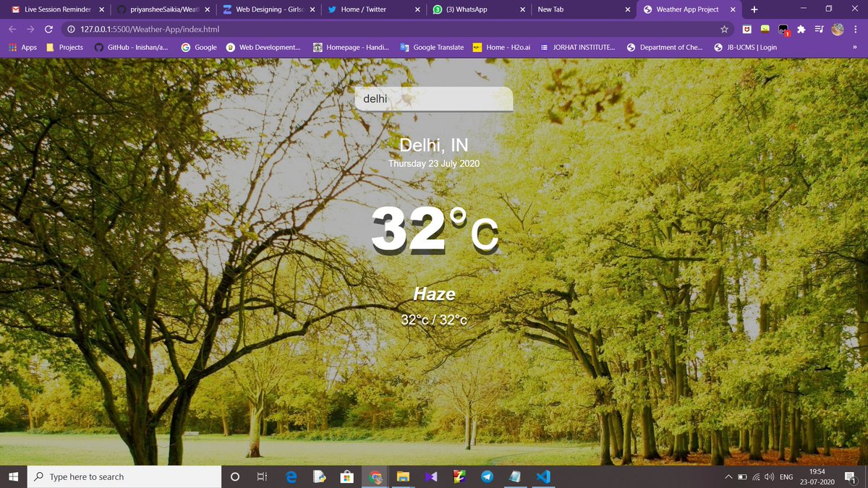Click the city search input showing delhi
This screenshot has width=868, height=488.
[433, 98]
